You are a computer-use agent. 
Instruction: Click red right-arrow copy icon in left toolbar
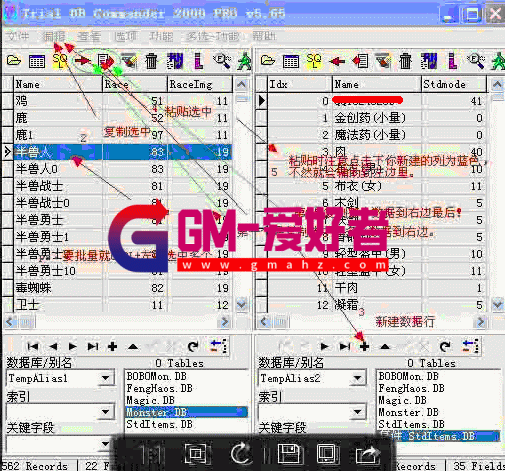pyautogui.click(x=82, y=61)
